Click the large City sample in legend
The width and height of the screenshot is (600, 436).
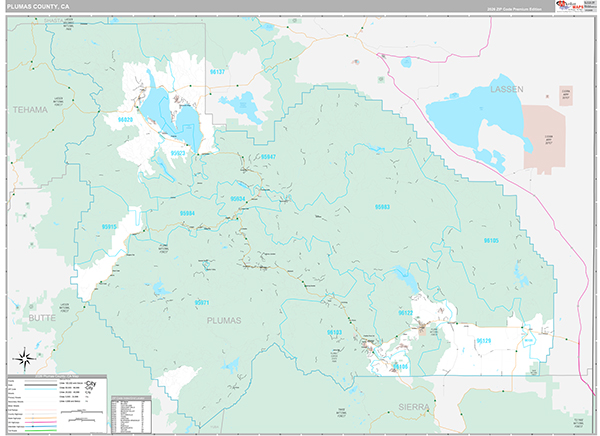(91, 383)
